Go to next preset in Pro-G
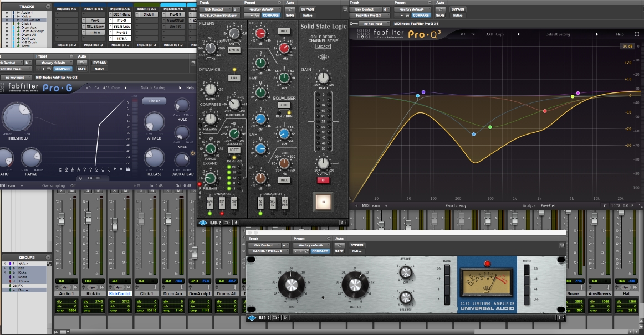 click(x=180, y=88)
